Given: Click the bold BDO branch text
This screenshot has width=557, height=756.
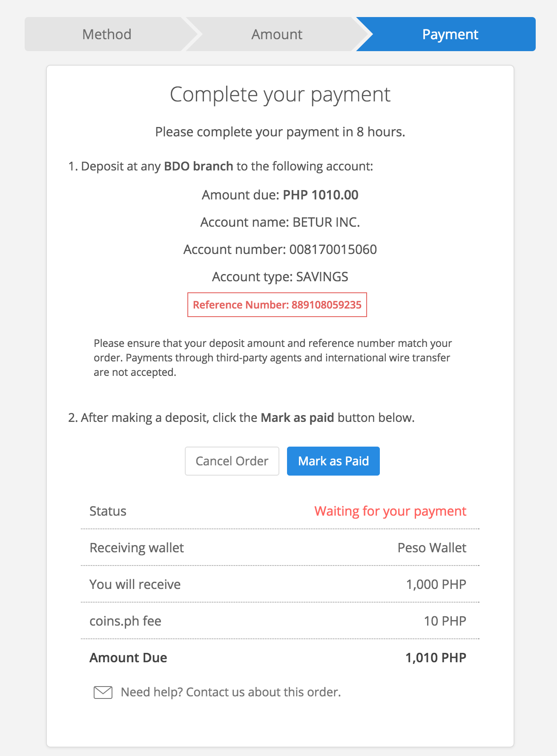Looking at the screenshot, I should (x=198, y=166).
